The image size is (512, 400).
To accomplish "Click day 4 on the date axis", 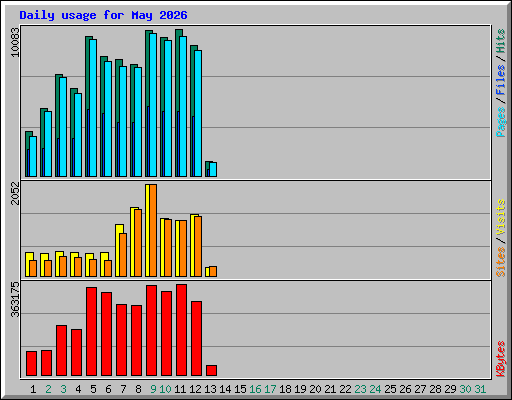I will coord(78,389).
